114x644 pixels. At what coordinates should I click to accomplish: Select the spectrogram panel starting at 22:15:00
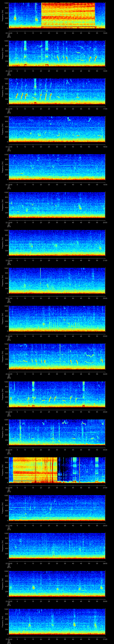click(x=57, y=53)
